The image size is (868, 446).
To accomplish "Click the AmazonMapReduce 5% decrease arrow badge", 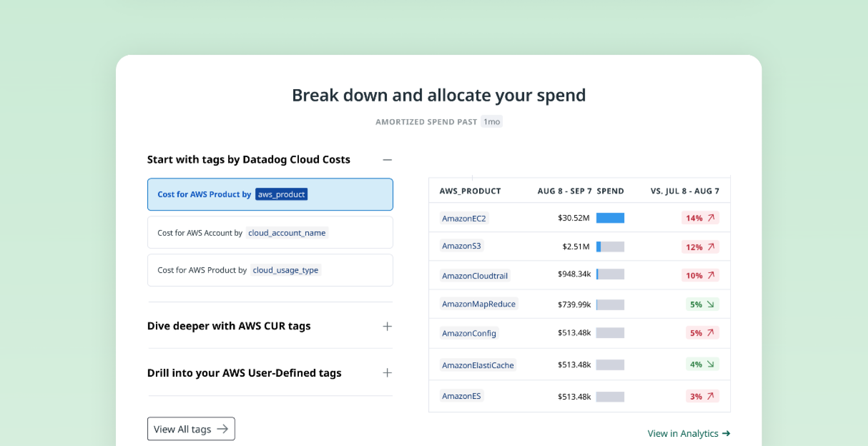I will point(702,304).
